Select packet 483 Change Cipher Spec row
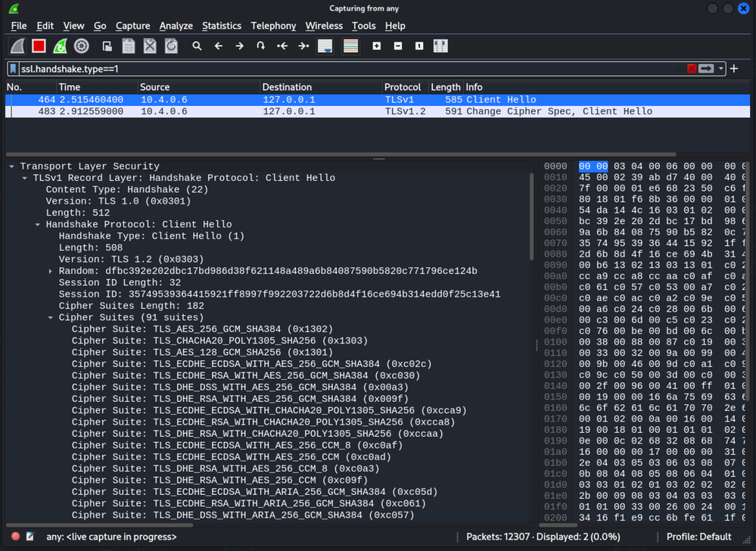The width and height of the screenshot is (756, 551). (x=377, y=111)
